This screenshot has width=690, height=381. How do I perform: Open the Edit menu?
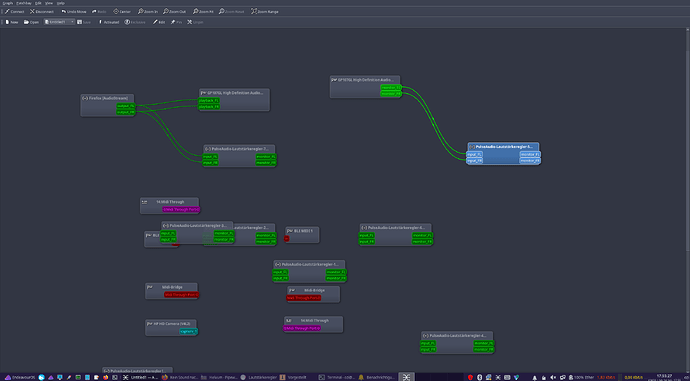point(38,3)
